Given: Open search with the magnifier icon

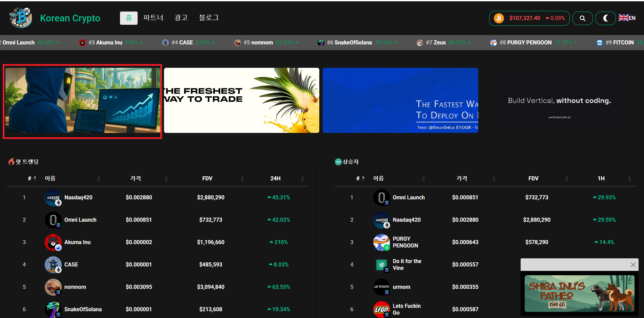Looking at the screenshot, I should 582,18.
